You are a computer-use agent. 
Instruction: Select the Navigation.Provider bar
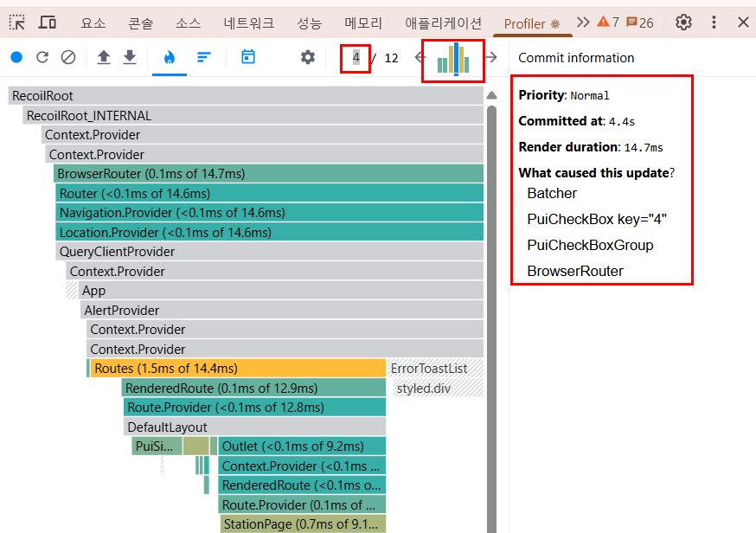pos(270,213)
